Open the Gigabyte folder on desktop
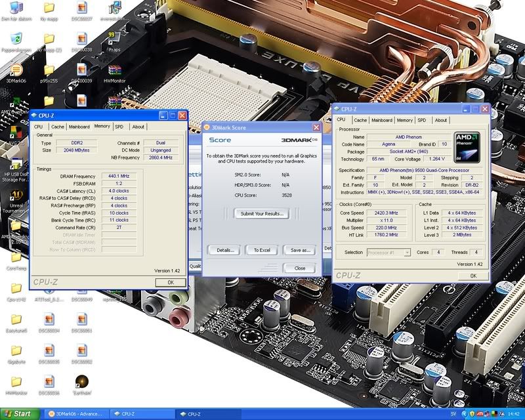This screenshot has width=525, height=420. coord(15,350)
